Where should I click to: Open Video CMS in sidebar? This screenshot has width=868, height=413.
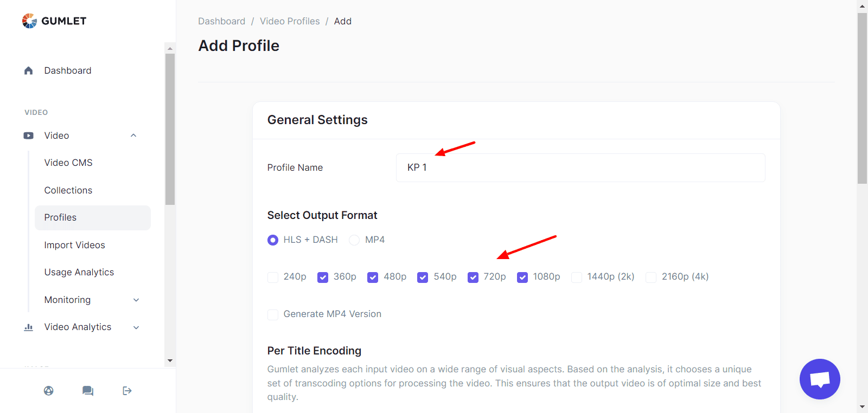(68, 163)
